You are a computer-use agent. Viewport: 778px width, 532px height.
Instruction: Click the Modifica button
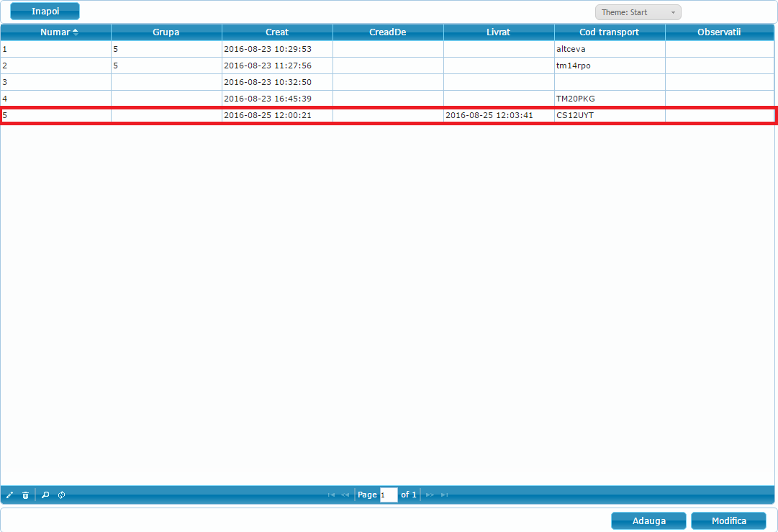[x=728, y=520]
